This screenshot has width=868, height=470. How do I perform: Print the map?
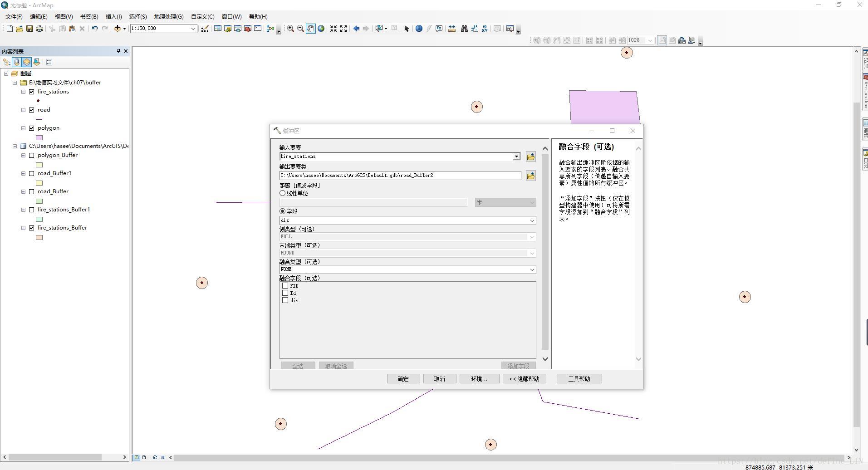coord(39,29)
